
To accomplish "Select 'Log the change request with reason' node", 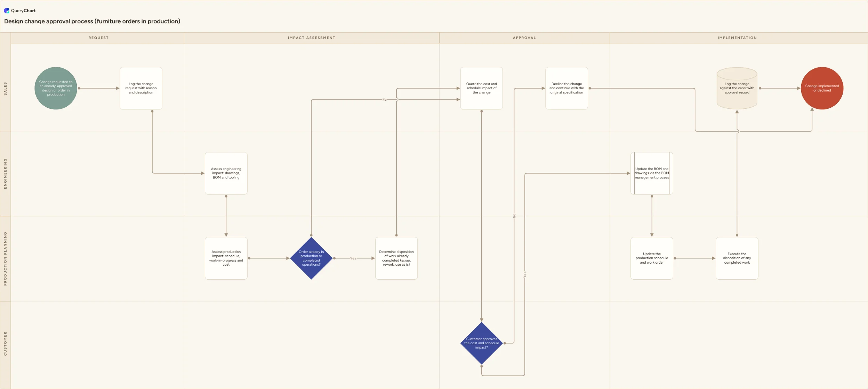I will pos(141,88).
